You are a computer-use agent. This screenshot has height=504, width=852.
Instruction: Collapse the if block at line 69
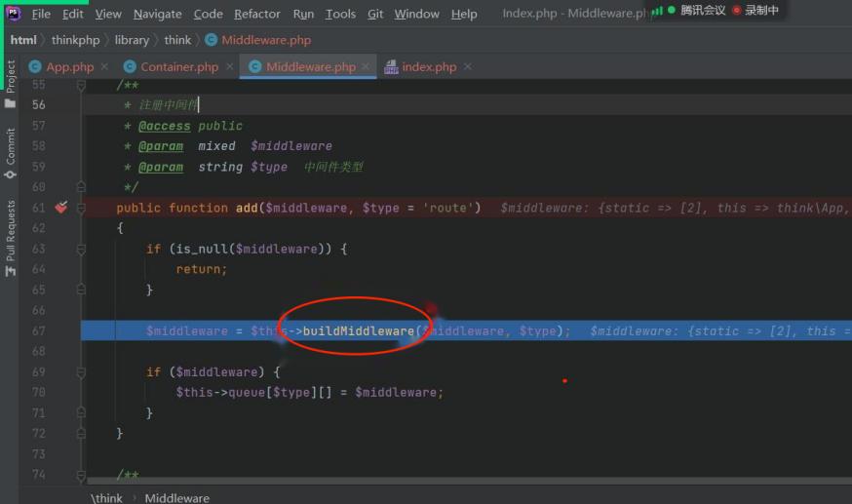point(81,372)
